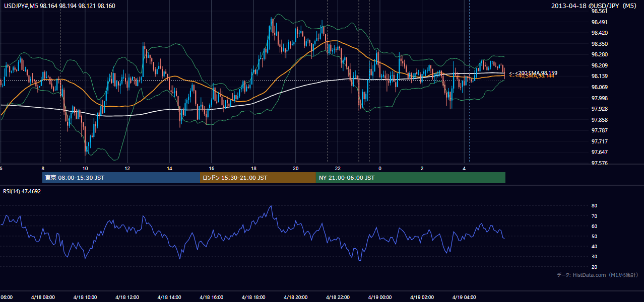Click the RSI axis level 40

pyautogui.click(x=594, y=246)
